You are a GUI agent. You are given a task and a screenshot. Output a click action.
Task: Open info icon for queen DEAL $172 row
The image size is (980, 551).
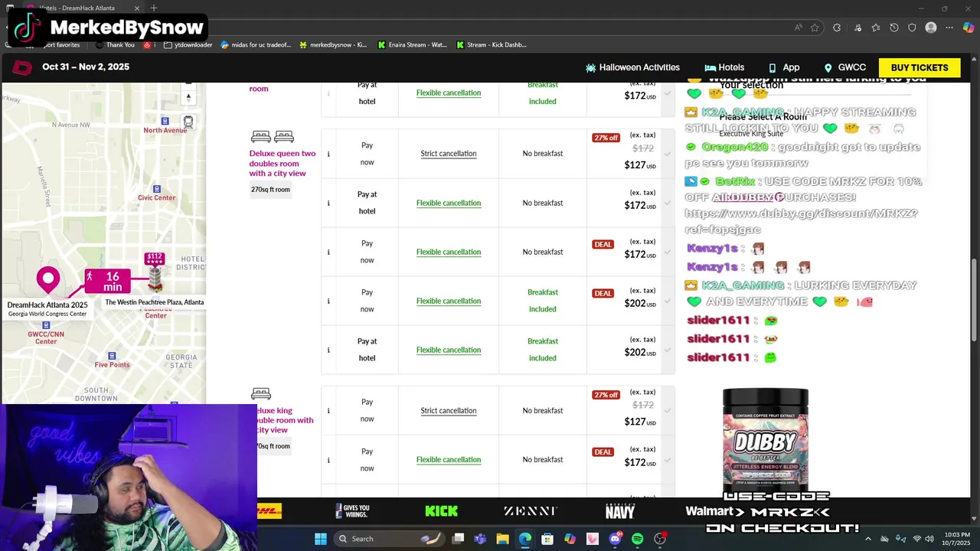pyautogui.click(x=328, y=252)
